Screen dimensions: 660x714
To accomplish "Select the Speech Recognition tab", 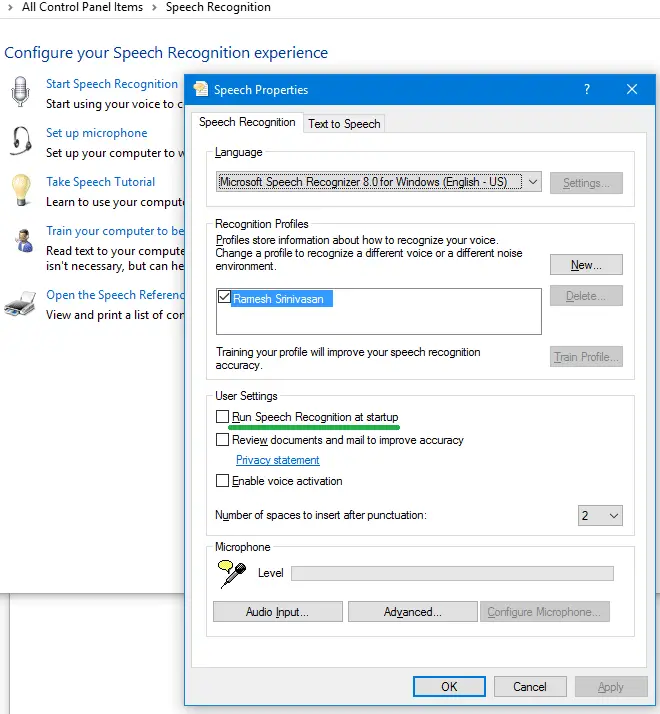I will (x=247, y=122).
